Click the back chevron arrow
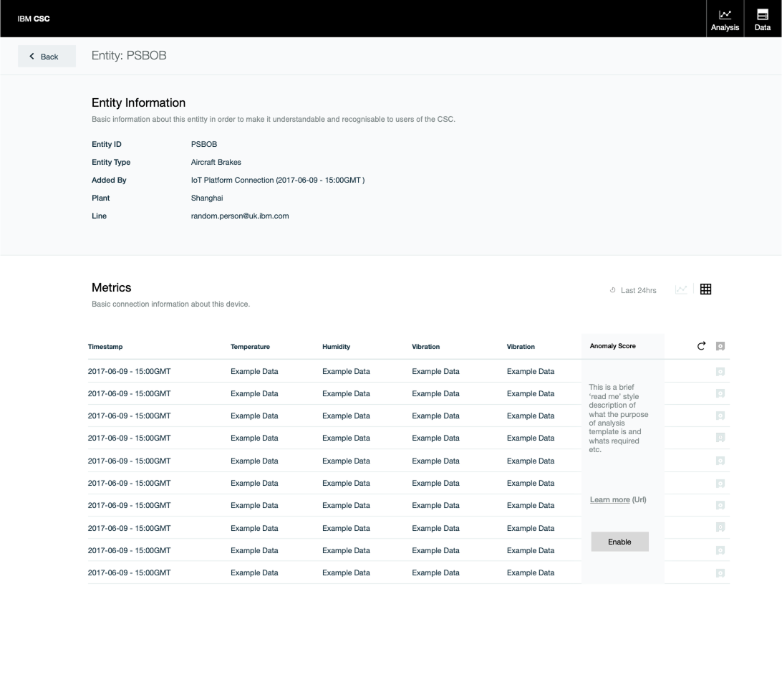This screenshot has width=782, height=700. (31, 55)
